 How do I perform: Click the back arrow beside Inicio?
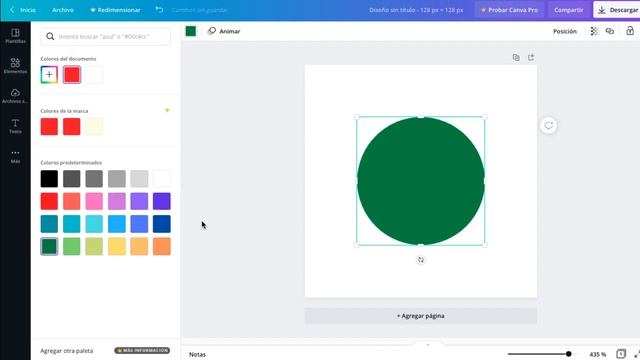tap(12, 9)
